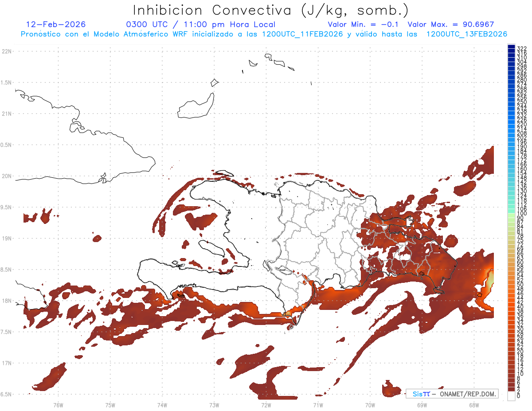Click the '72W' longitude label

click(266, 405)
